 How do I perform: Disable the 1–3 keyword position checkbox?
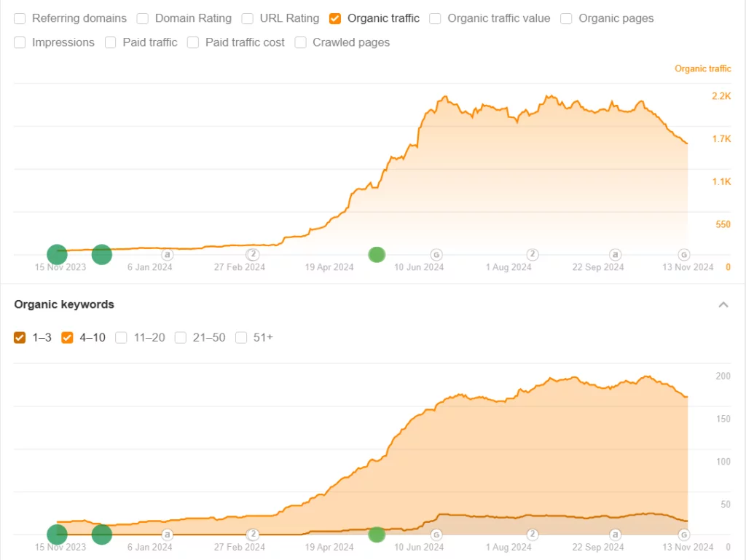click(x=20, y=337)
